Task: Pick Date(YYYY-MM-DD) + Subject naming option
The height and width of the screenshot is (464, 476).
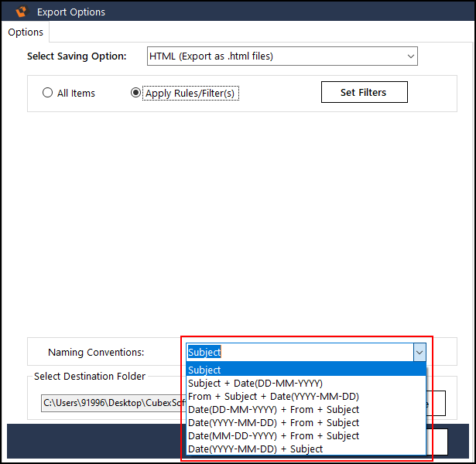Action: (255, 449)
